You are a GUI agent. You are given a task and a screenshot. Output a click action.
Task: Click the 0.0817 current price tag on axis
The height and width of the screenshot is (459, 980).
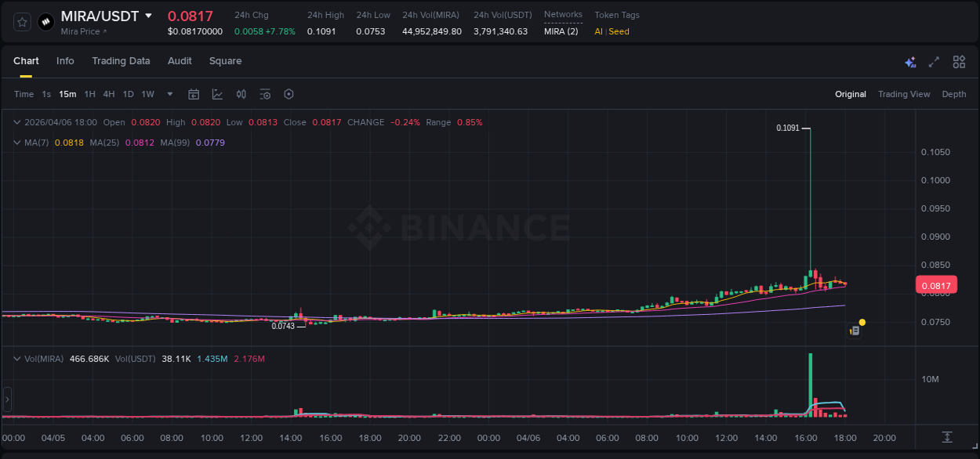[x=936, y=286]
